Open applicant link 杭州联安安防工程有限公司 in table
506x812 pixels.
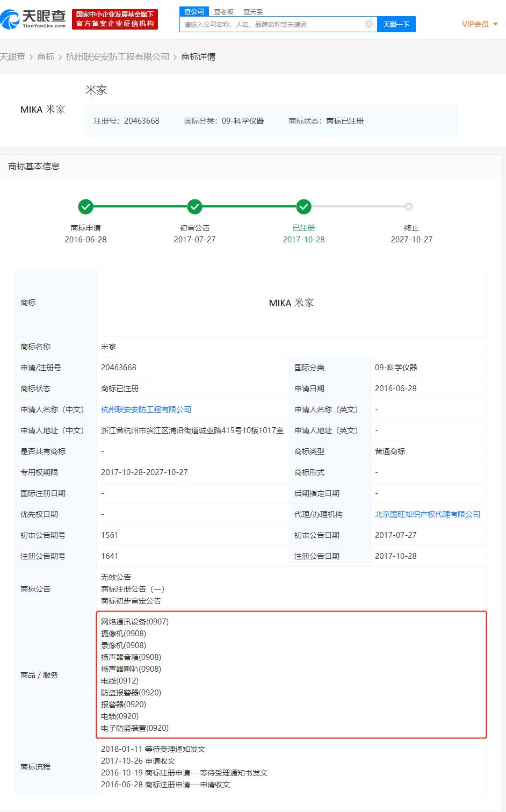[x=146, y=409]
